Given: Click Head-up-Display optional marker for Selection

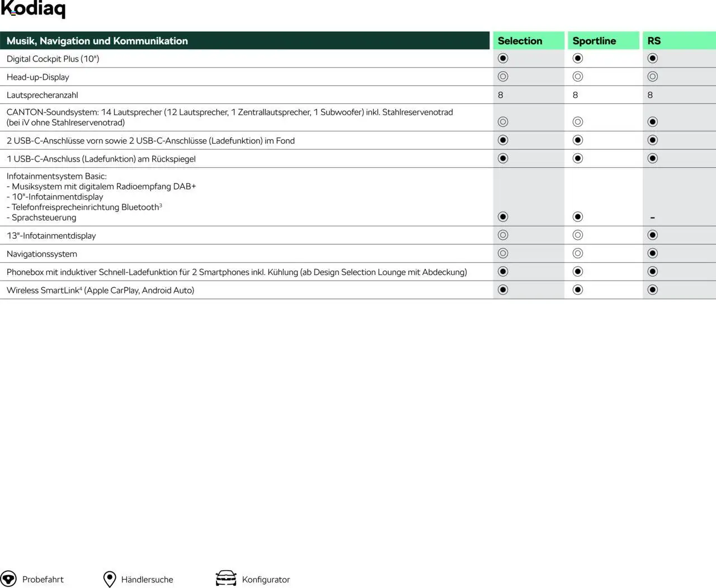Looking at the screenshot, I should pos(503,77).
